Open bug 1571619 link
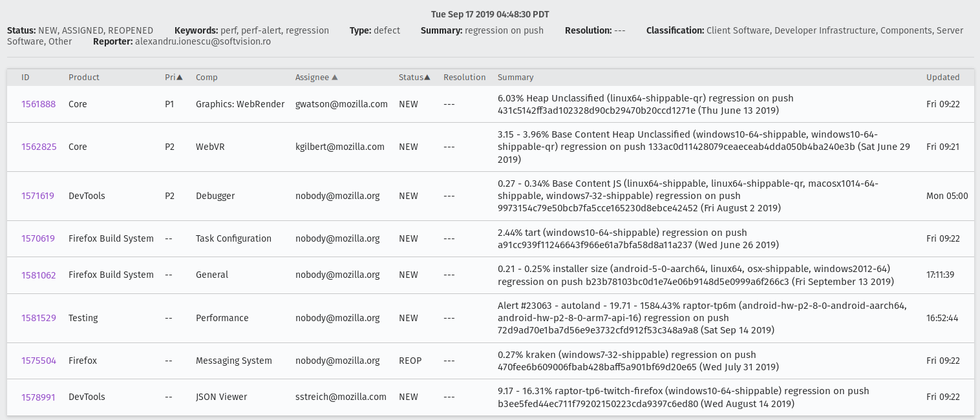This screenshot has height=420, width=980. coord(38,196)
